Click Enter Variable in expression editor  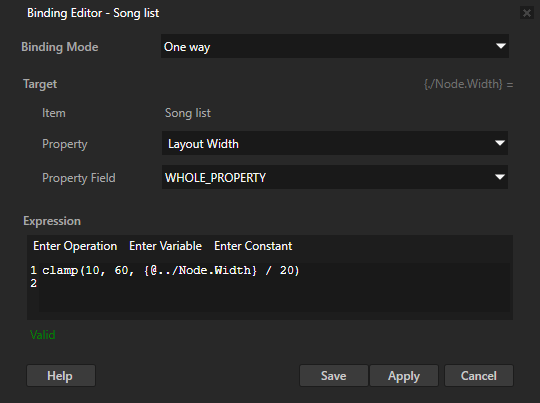[165, 246]
